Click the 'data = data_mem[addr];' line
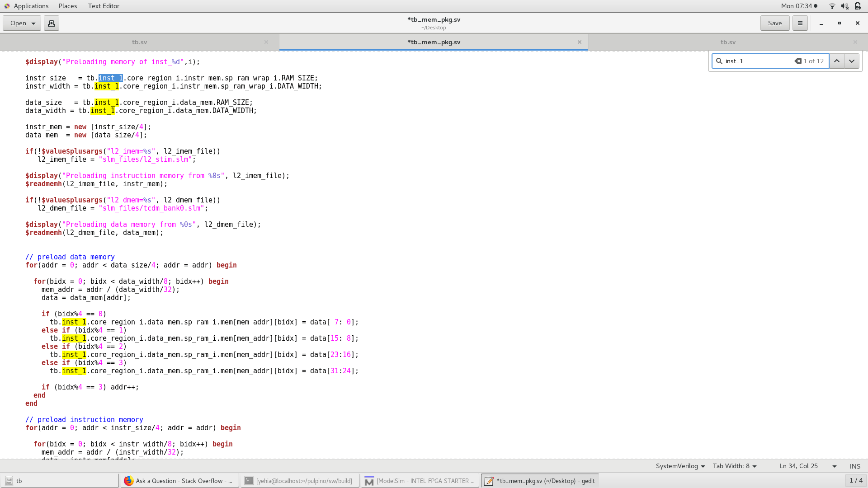 click(86, 298)
